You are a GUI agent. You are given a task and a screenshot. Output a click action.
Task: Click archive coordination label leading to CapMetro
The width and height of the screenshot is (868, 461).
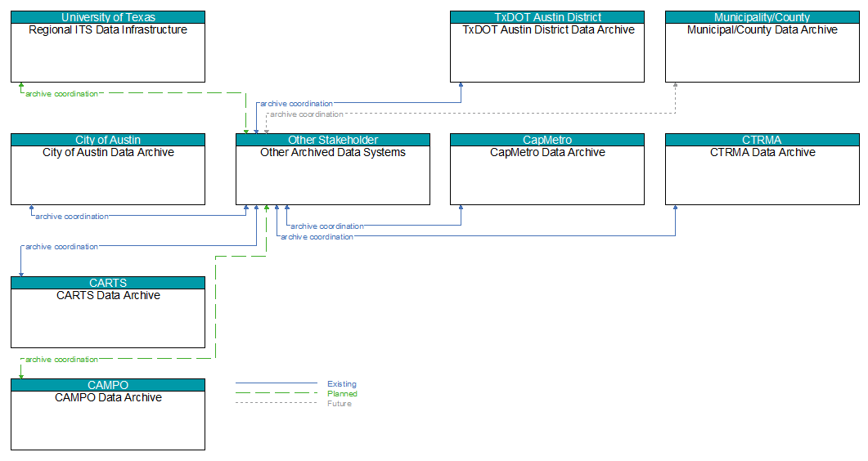pyautogui.click(x=327, y=226)
